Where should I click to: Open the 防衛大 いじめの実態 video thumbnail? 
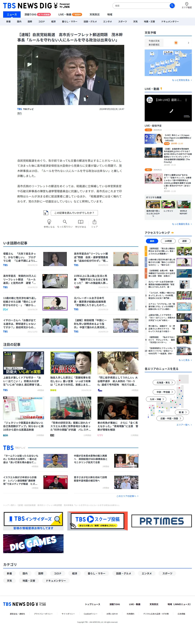pos(23,363)
